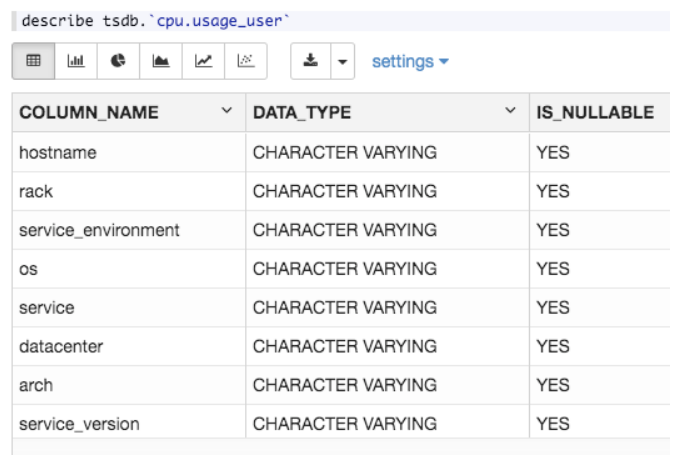The height and width of the screenshot is (463, 680).
Task: Select the hostname cell
Action: tap(57, 153)
